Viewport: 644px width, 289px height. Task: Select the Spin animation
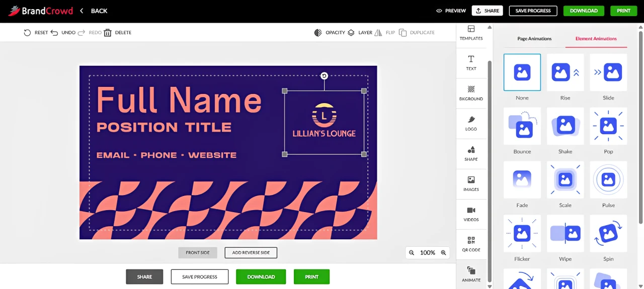click(x=608, y=234)
